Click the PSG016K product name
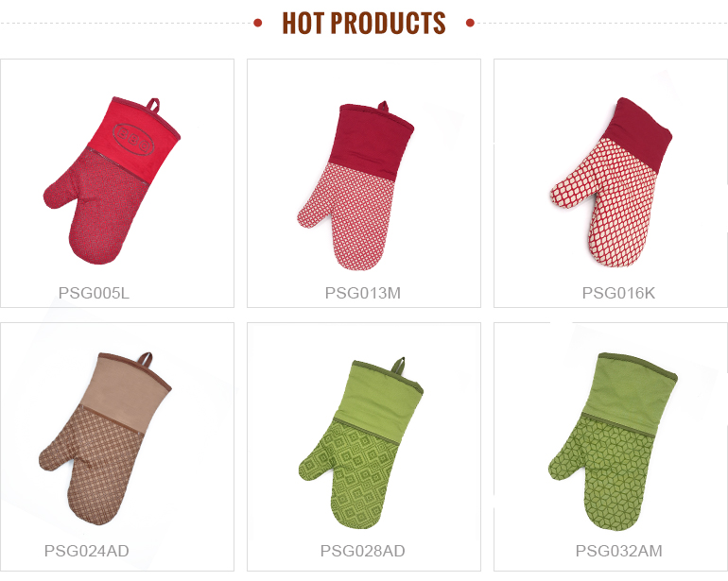728x581 pixels. click(x=618, y=293)
